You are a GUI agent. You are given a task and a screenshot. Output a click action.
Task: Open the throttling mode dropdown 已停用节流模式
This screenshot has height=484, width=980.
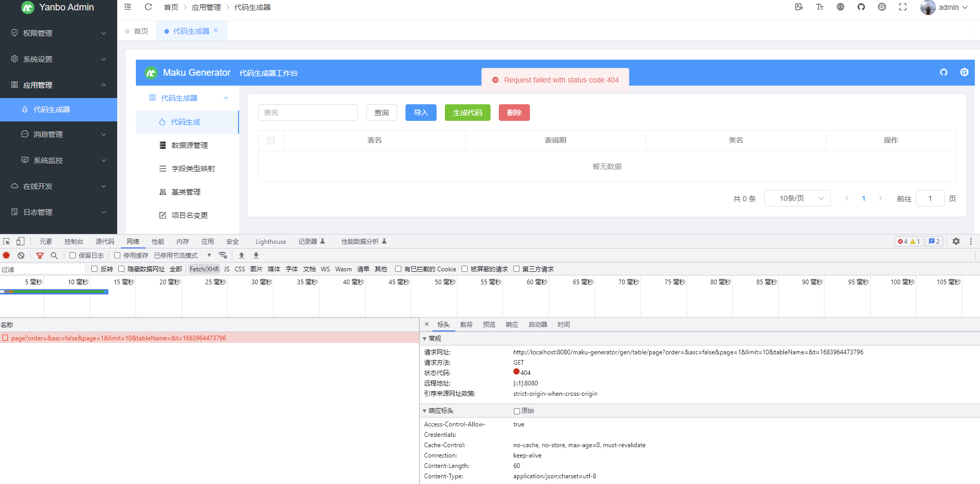pos(183,255)
